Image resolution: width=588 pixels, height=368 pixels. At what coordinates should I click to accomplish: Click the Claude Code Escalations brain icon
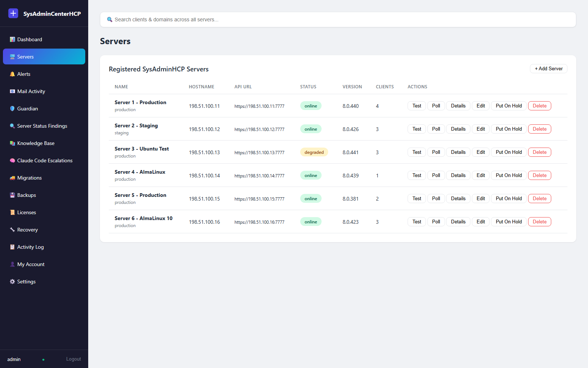click(x=12, y=160)
